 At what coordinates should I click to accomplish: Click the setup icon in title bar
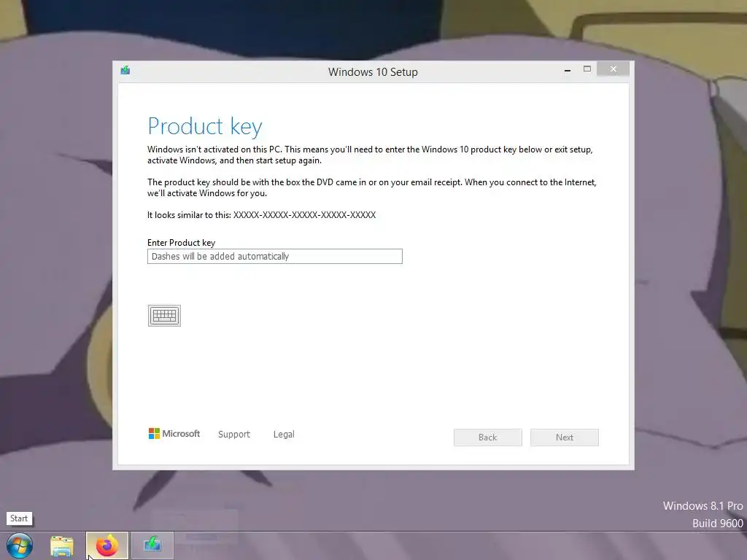[x=125, y=71]
